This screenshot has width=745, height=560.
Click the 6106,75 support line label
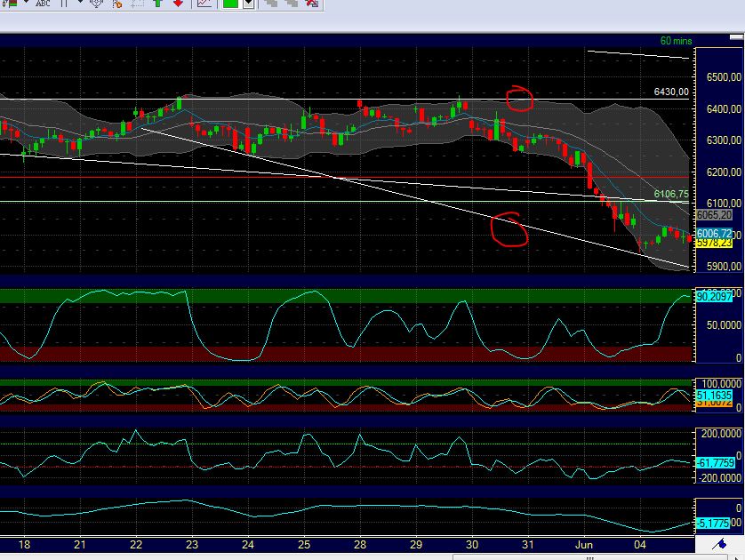(671, 194)
